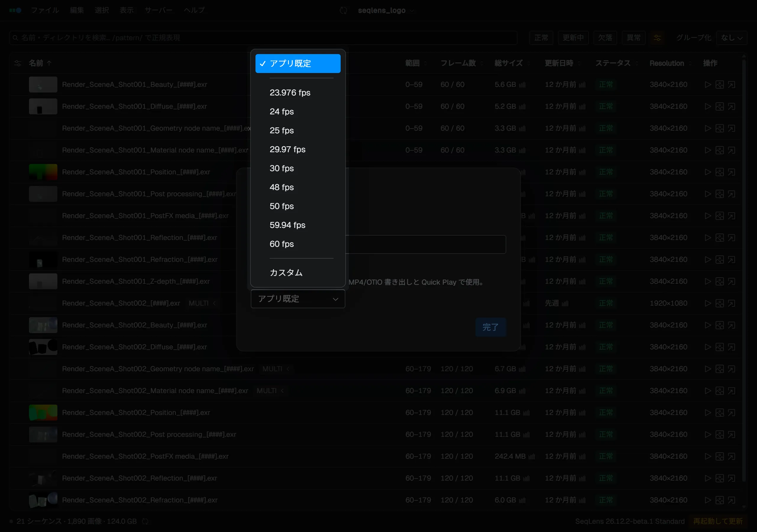Image resolution: width=757 pixels, height=532 pixels.
Task: Click the name and directory search field
Action: point(263,38)
